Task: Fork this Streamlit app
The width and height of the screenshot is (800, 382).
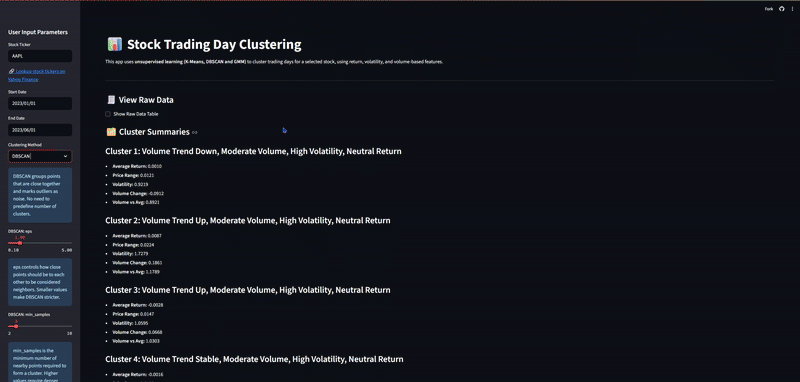Action: [769, 9]
